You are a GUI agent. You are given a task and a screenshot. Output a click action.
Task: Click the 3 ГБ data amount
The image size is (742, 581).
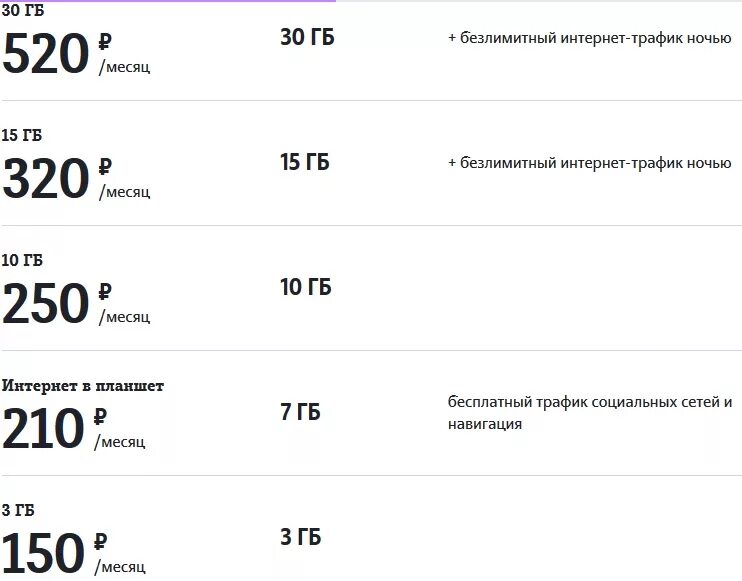300,537
